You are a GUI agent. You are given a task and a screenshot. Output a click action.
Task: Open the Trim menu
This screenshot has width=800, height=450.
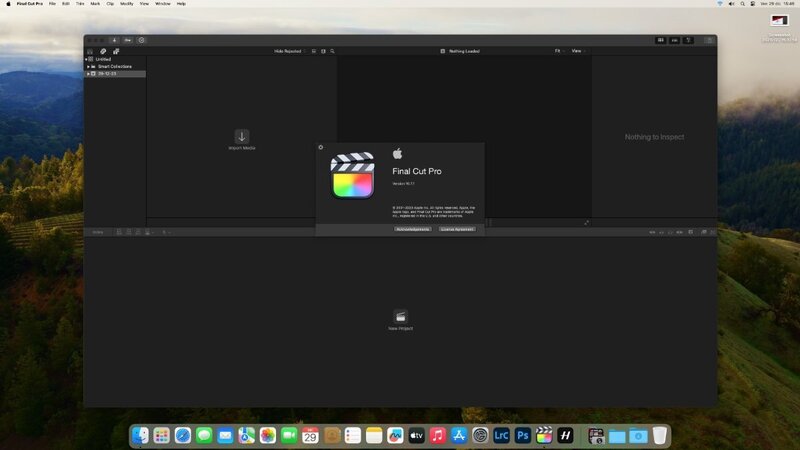tap(80, 4)
